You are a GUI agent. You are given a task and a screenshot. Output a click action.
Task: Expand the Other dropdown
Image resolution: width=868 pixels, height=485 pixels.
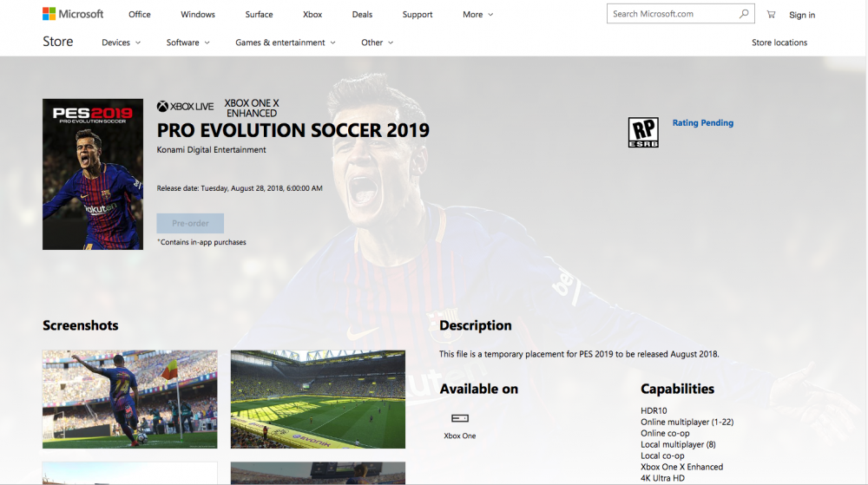pos(377,43)
